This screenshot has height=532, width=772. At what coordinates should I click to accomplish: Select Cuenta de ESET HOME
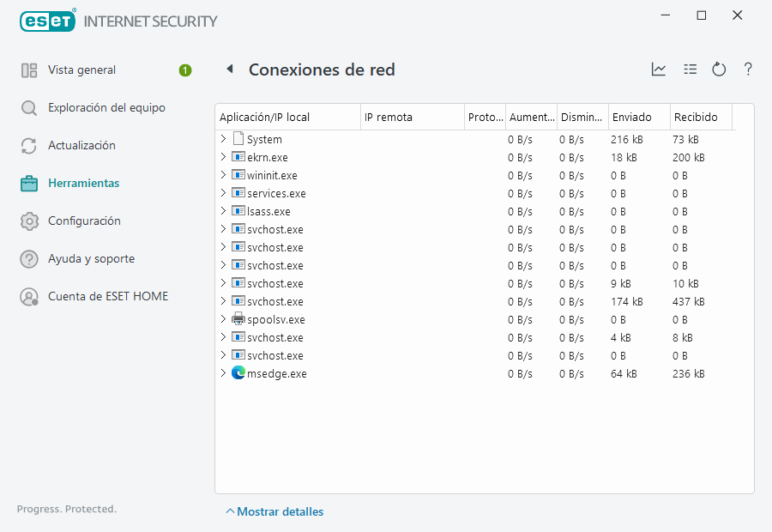click(107, 297)
